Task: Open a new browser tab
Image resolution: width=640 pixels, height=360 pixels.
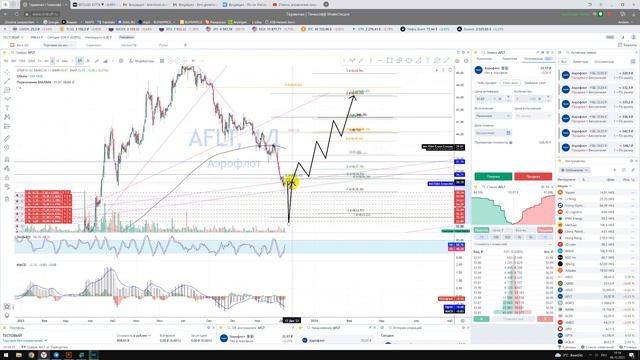Action: pyautogui.click(x=326, y=4)
